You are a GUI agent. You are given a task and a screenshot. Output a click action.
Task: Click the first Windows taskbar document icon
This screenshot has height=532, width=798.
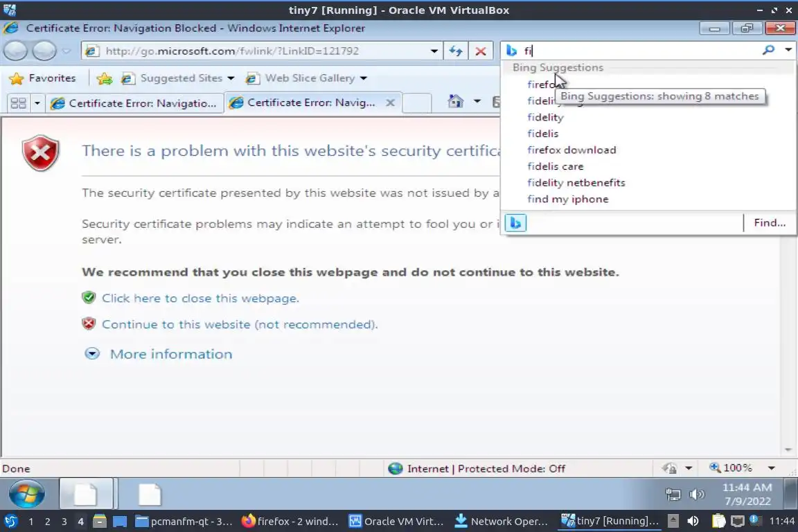pyautogui.click(x=86, y=493)
